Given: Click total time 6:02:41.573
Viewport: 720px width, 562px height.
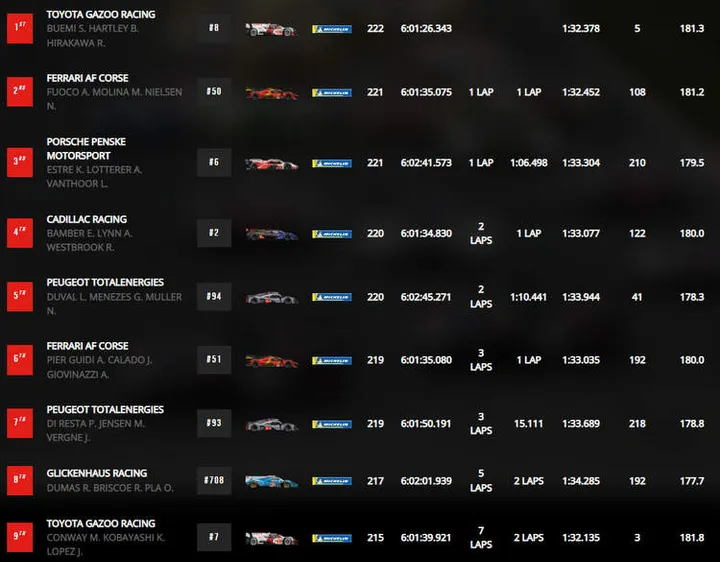Looking at the screenshot, I should pyautogui.click(x=426, y=163).
